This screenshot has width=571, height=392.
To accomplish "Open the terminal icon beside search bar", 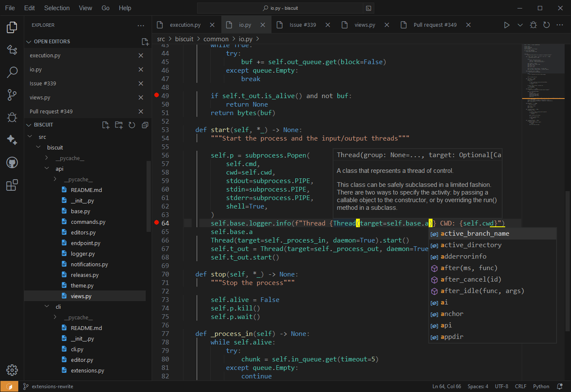I will pyautogui.click(x=369, y=8).
